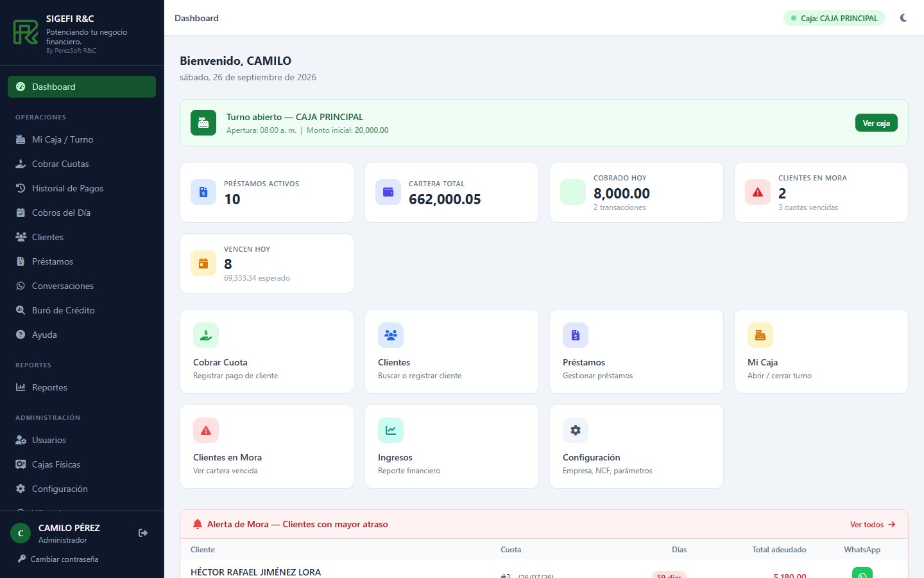Toggle dark mode moon icon
Screen dimensions: 924x578
click(903, 18)
